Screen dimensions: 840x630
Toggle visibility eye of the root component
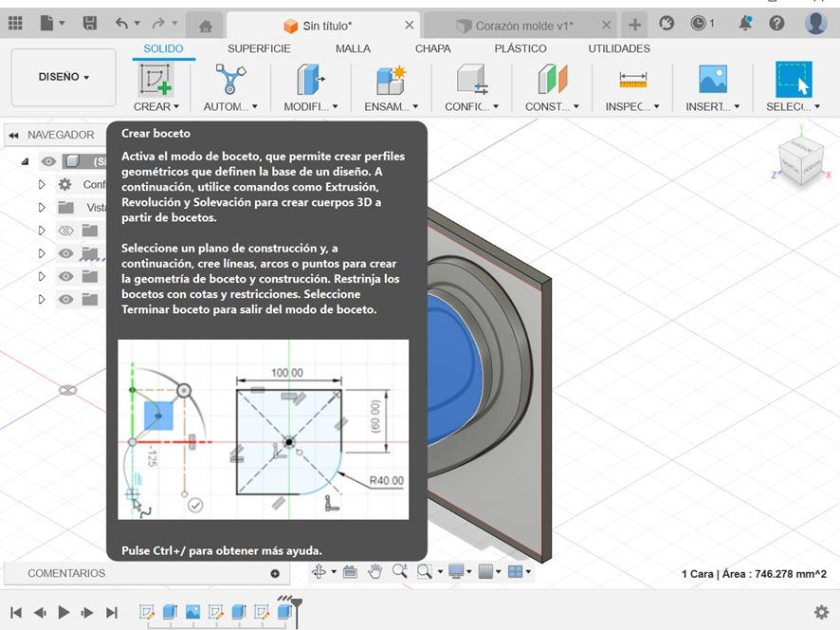[x=48, y=161]
